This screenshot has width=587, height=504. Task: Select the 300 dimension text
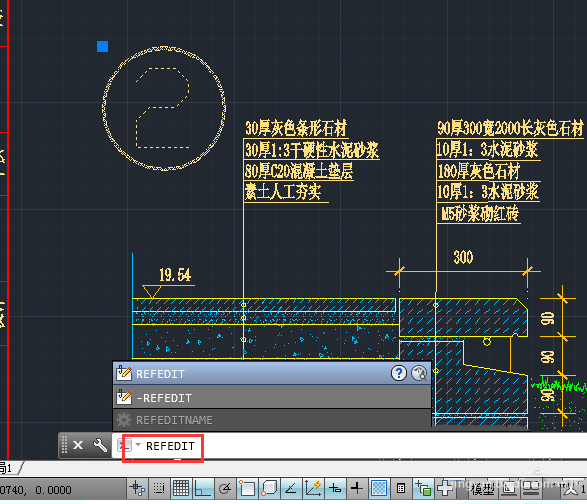point(463,258)
